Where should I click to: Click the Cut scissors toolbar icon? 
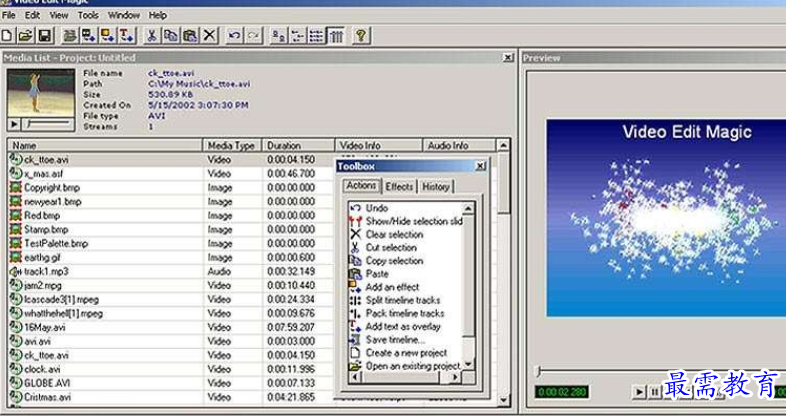(x=151, y=36)
